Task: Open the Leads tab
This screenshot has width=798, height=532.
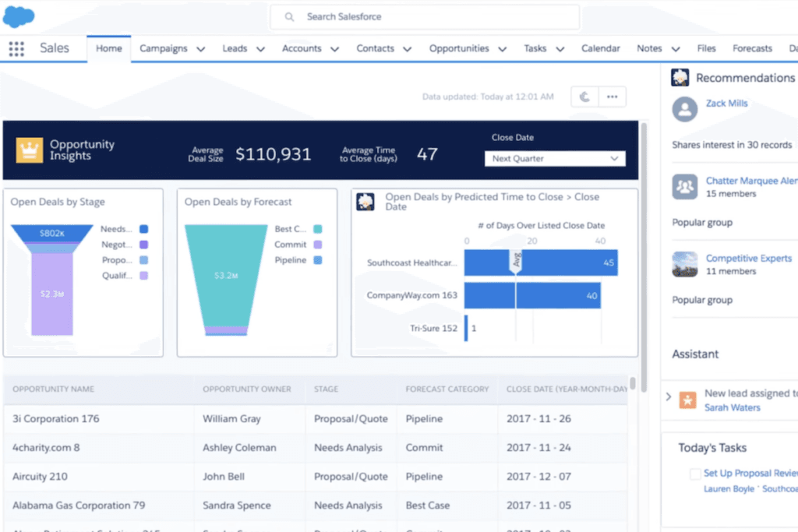Action: point(235,48)
